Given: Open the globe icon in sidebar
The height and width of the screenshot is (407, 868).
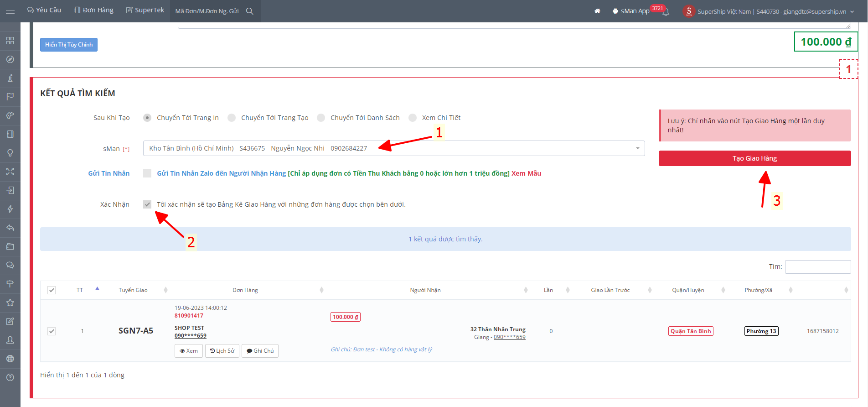Looking at the screenshot, I should coord(10,359).
